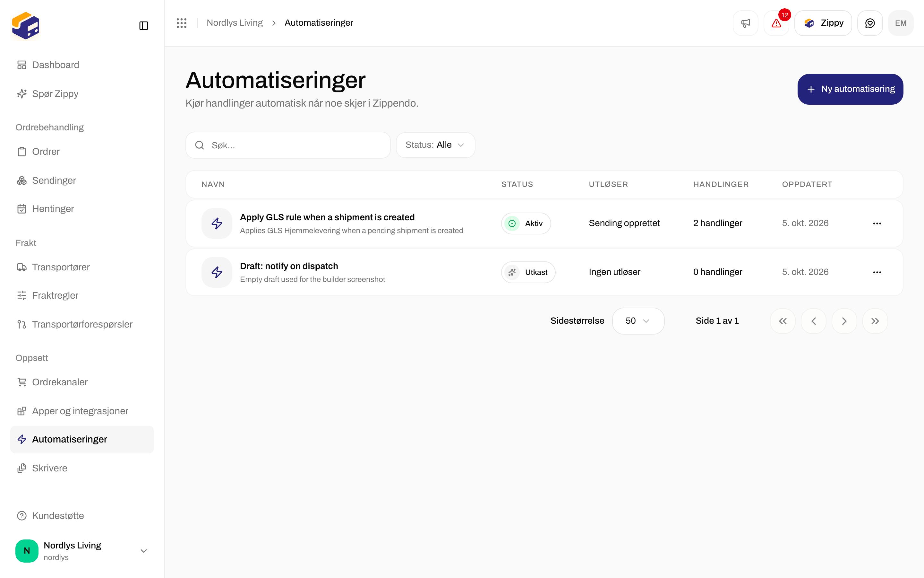Open the chat support icon
The height and width of the screenshot is (578, 924).
coord(870,23)
